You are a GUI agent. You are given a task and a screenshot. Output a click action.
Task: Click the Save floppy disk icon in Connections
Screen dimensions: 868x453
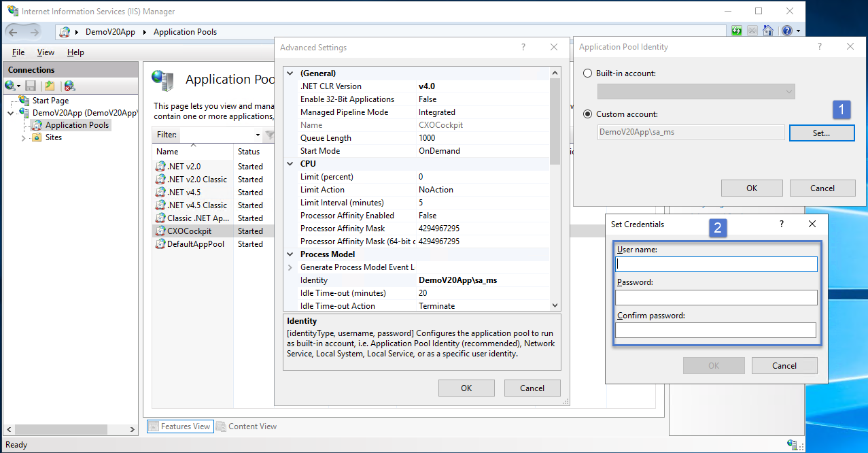31,86
